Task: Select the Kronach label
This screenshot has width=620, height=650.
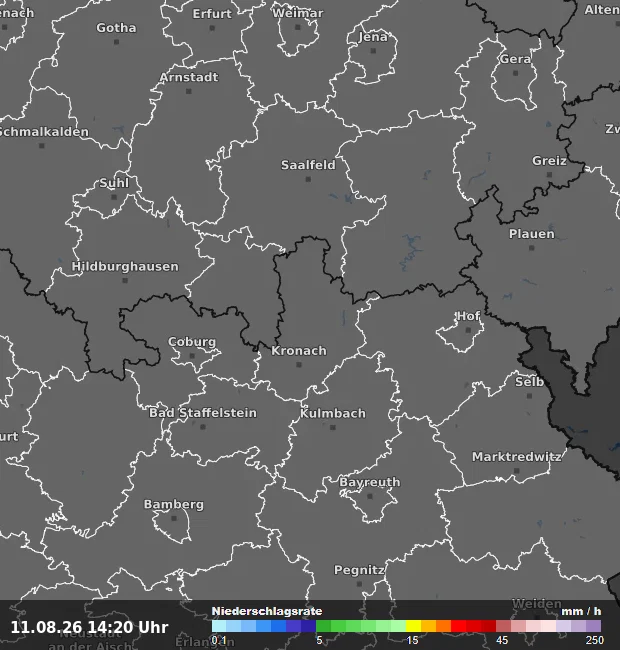Action: pyautogui.click(x=299, y=351)
